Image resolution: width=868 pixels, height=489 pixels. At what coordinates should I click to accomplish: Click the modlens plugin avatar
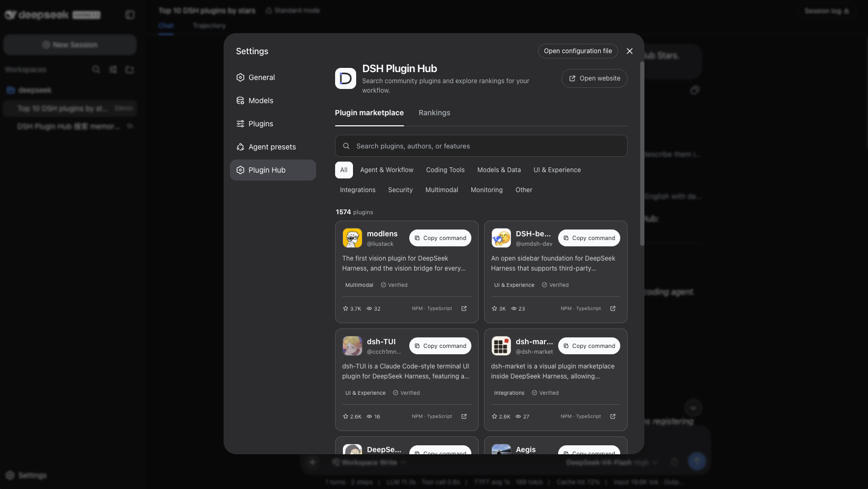[x=352, y=238]
